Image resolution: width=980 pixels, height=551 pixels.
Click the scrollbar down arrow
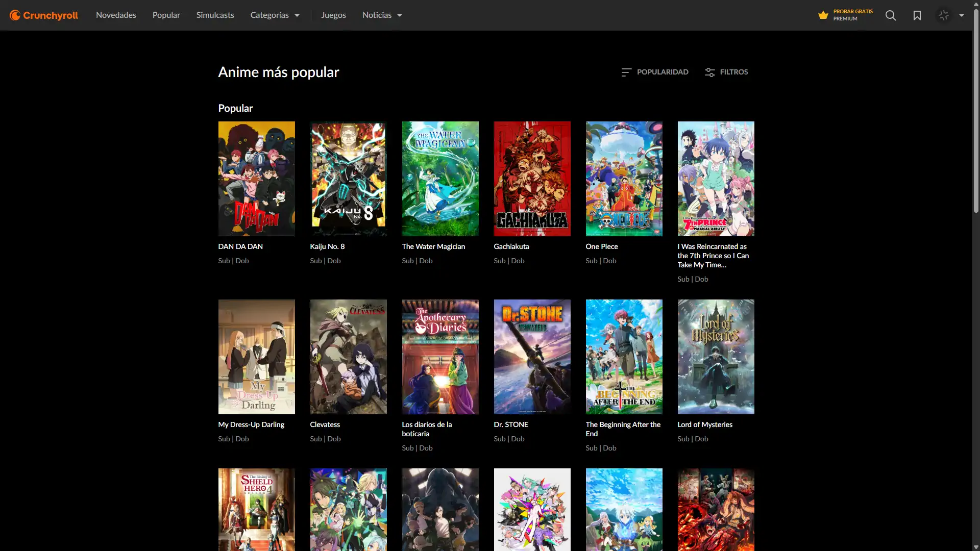pos(976,547)
